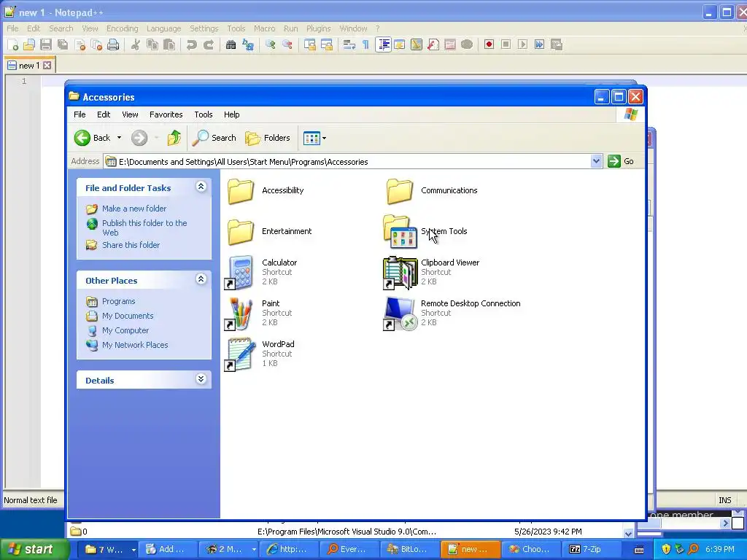Open Explorer File menu
Viewport: 747px width, 560px height.
coord(80,114)
